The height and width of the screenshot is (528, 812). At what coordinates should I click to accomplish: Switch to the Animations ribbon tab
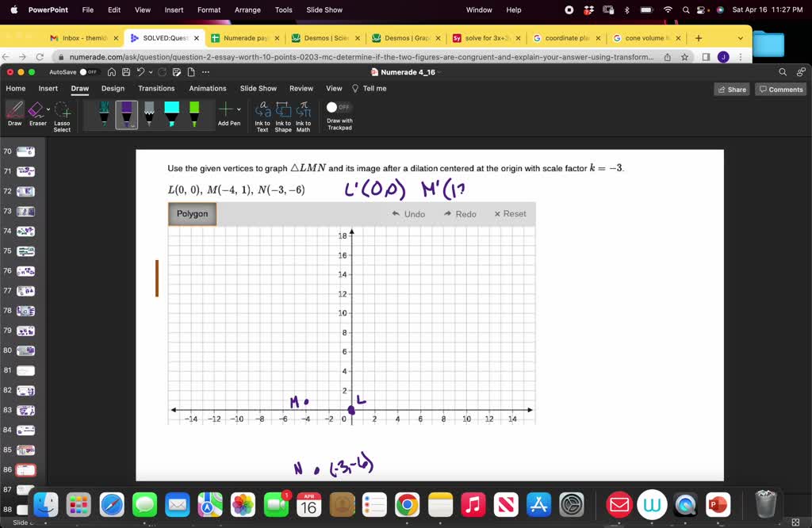pos(207,89)
